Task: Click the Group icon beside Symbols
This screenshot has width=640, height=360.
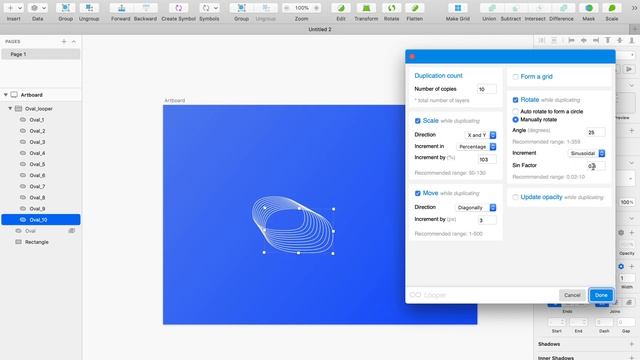Action: (x=242, y=8)
